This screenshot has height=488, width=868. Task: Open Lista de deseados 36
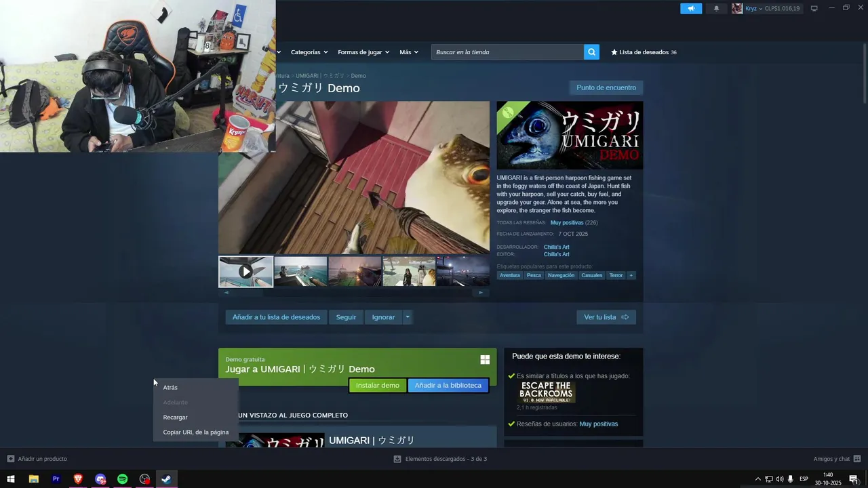[644, 52]
